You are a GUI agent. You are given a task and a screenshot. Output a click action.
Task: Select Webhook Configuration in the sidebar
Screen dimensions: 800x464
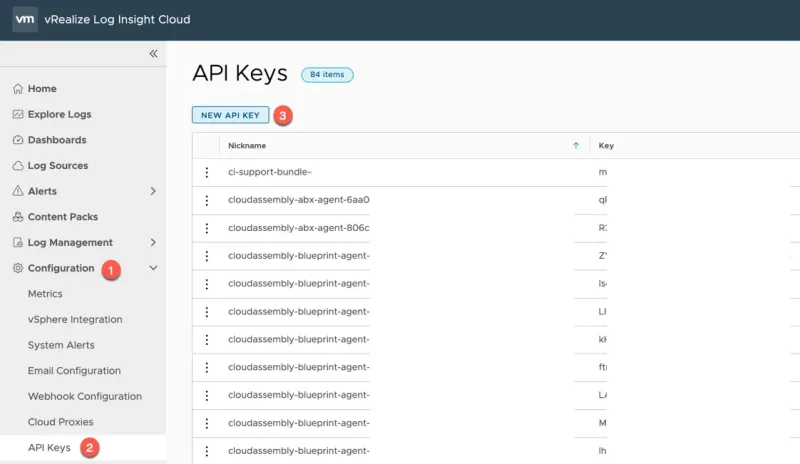coord(85,396)
